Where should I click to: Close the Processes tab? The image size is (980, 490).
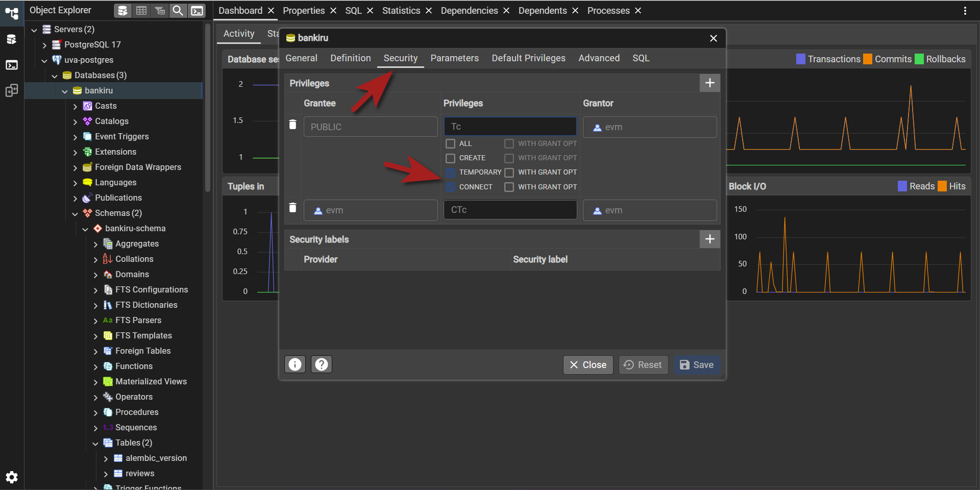click(638, 11)
